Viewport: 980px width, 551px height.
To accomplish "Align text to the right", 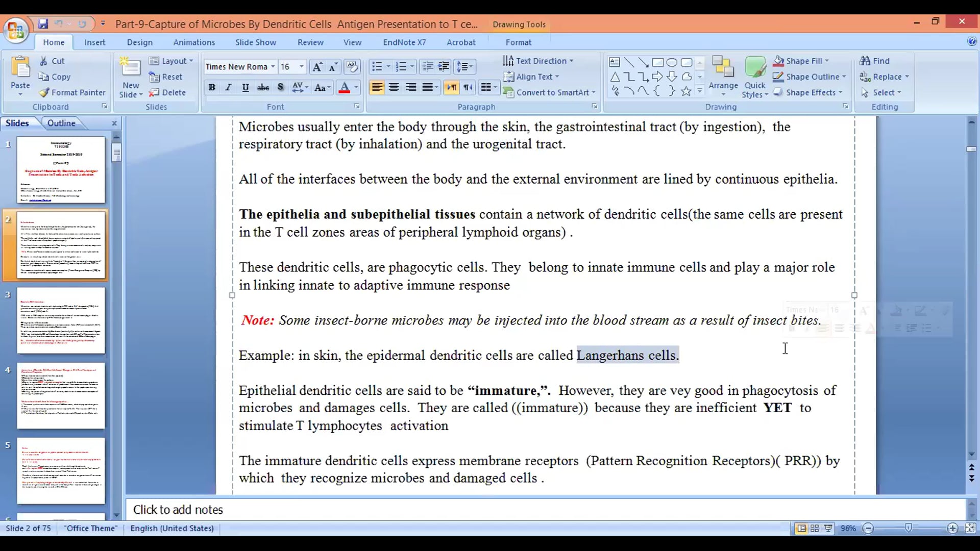I will pos(411,88).
